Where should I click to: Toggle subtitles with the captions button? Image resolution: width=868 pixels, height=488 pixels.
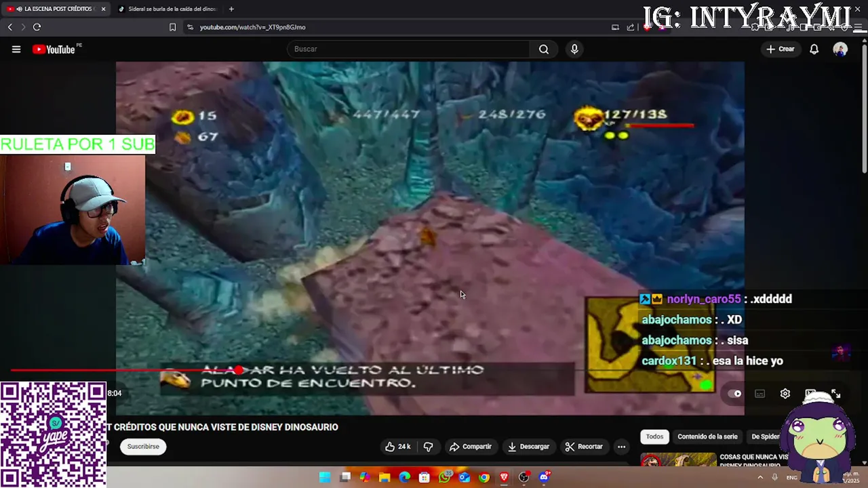760,393
